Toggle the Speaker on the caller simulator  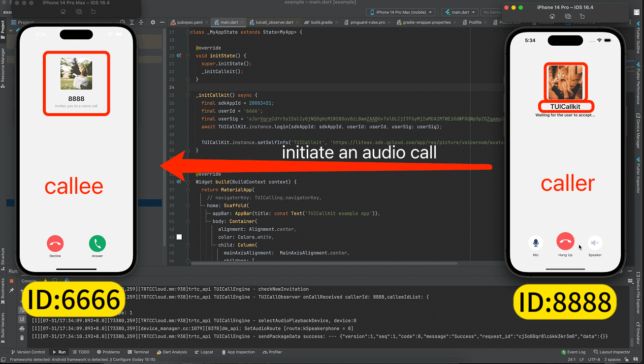[595, 241]
